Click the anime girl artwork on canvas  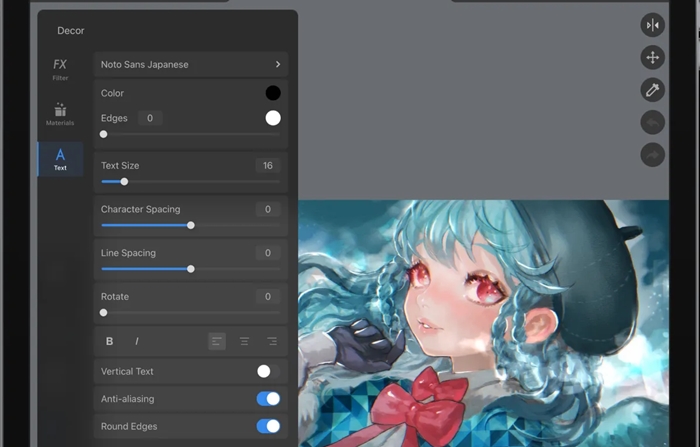coord(483,323)
